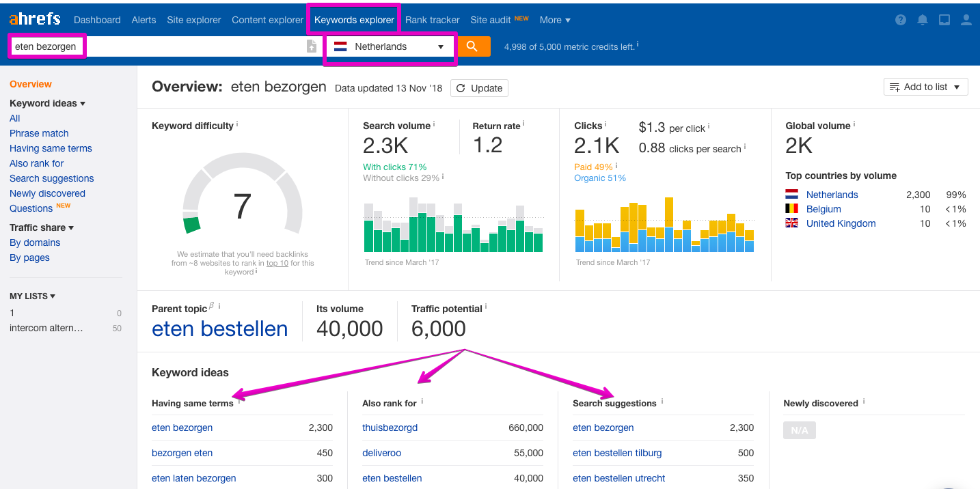Click the orange search magnifier button
The height and width of the screenshot is (489, 980).
coord(474,46)
